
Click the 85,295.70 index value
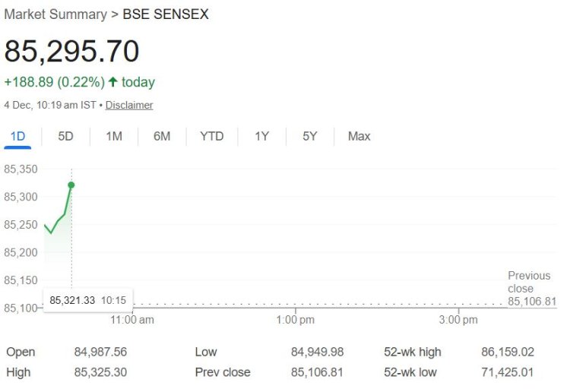72,51
